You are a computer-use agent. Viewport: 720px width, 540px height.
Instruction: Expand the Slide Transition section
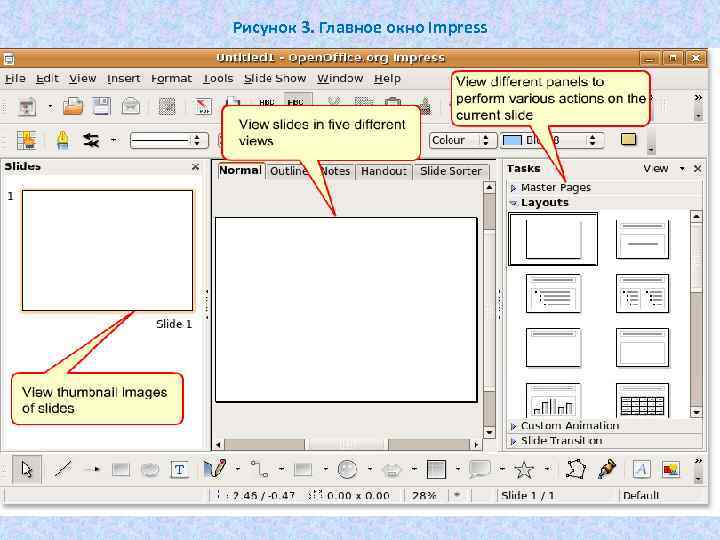[x=605, y=440]
